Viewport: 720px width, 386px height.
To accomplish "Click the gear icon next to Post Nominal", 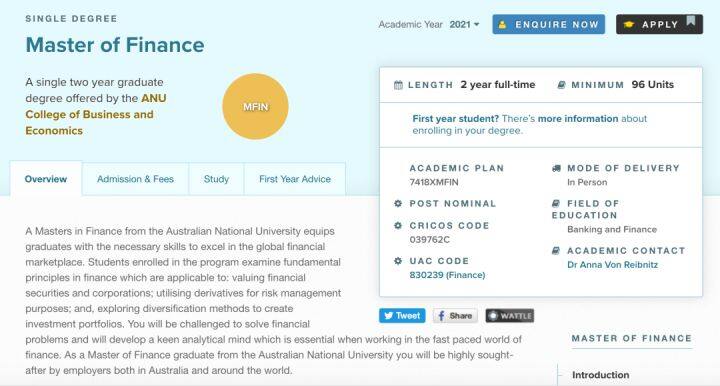I will point(398,203).
